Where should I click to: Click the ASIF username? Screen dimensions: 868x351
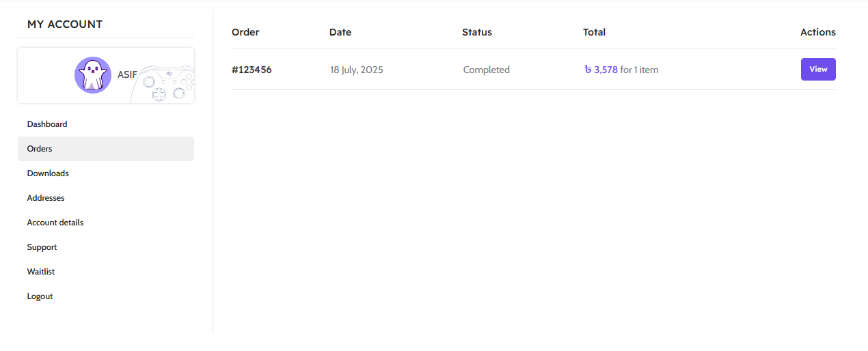(x=127, y=74)
